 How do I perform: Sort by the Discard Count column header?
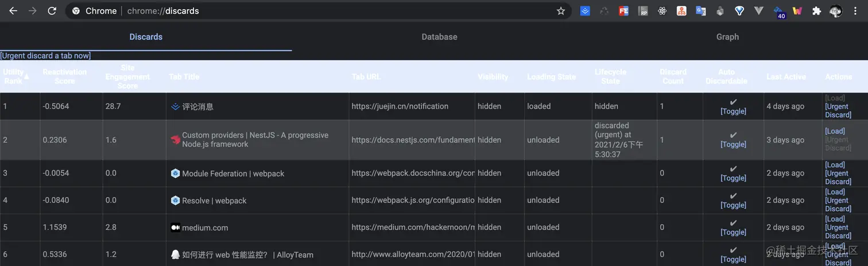pos(673,76)
